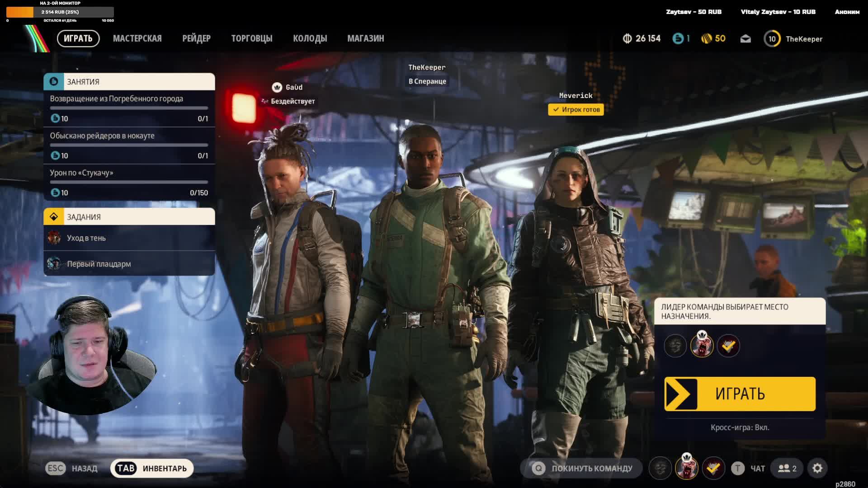Viewport: 868px width, 488px height.
Task: Open the party members icon showing 2
Action: (787, 469)
